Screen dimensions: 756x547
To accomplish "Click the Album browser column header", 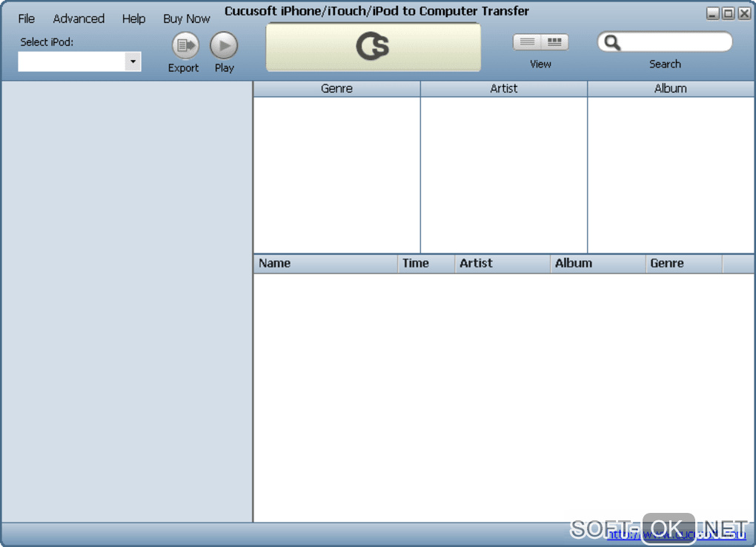I will (671, 89).
